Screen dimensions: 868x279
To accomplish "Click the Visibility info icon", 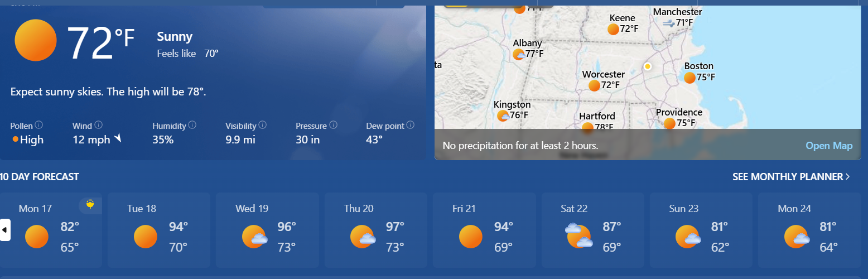I will (262, 125).
